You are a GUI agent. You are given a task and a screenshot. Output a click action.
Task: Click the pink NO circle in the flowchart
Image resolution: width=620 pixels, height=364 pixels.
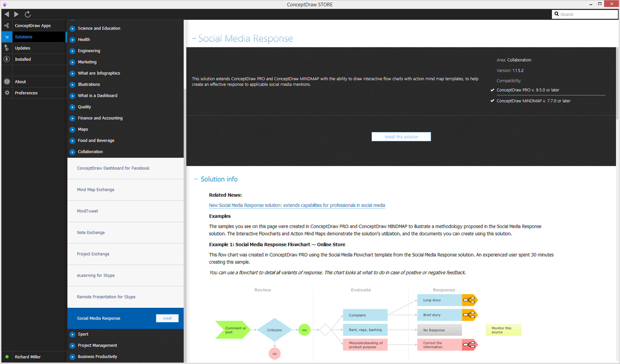274,354
